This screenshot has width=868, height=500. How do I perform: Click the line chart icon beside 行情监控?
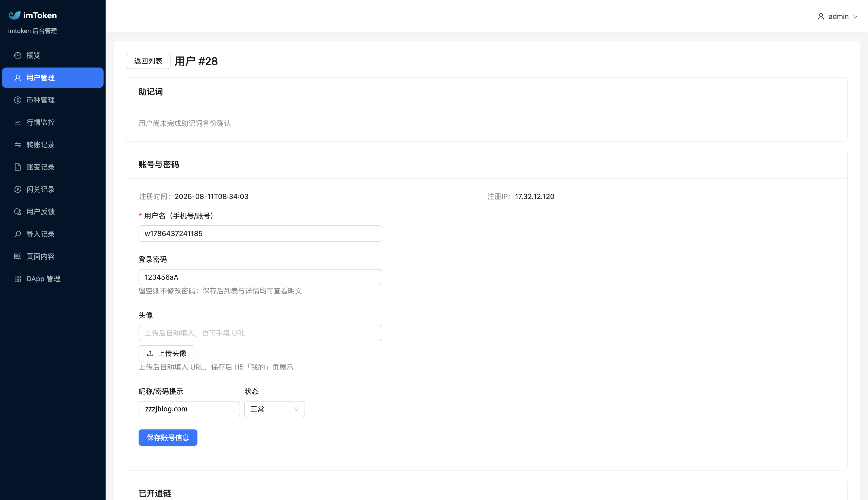18,122
